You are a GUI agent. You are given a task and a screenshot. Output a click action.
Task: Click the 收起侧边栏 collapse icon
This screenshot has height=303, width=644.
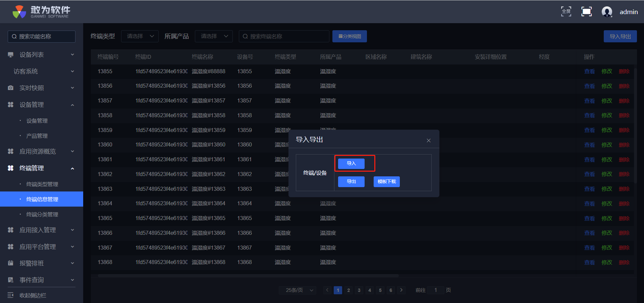[11, 295]
